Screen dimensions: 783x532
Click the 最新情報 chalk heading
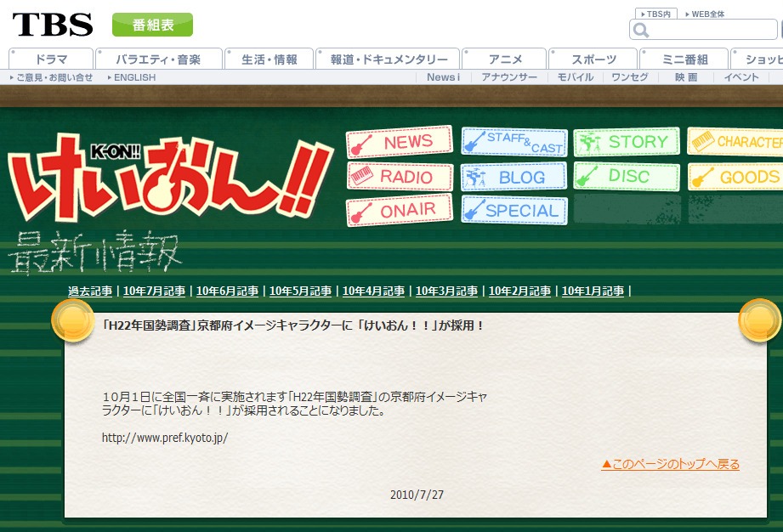(95, 252)
